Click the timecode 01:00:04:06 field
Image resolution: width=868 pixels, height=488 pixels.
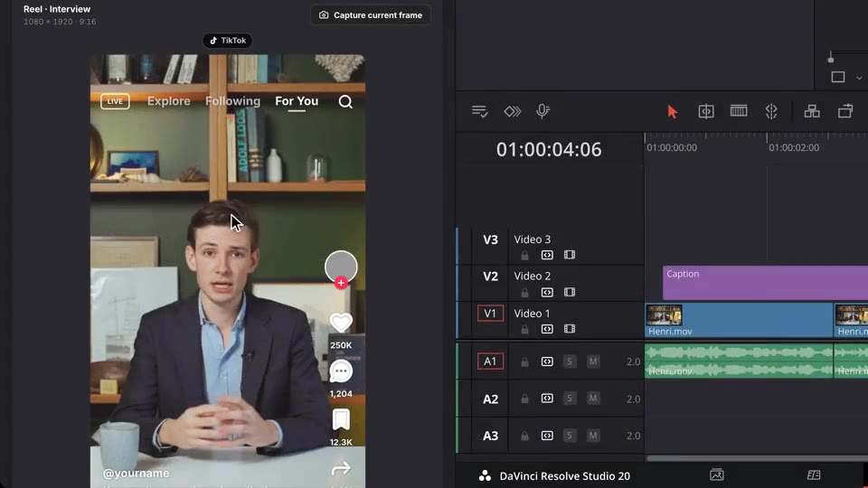[x=549, y=149]
